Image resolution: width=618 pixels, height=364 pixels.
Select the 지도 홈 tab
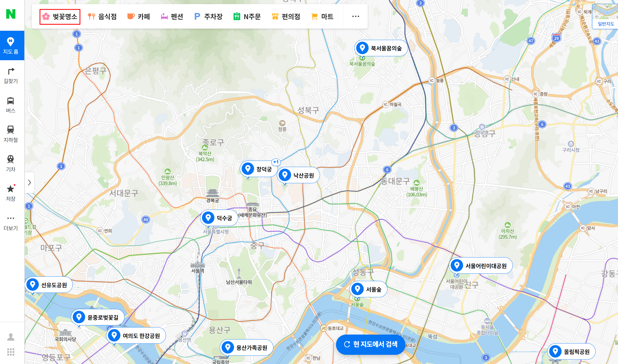tap(11, 45)
